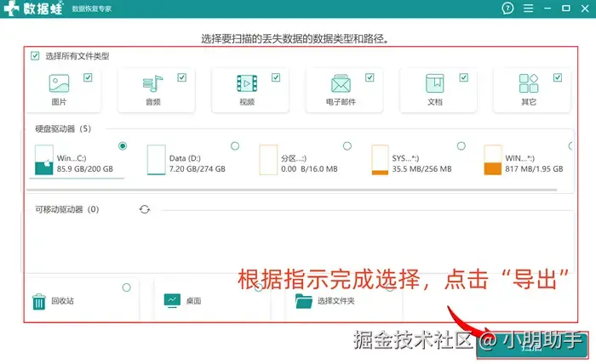Click the 7.20 GB/274 GB text
The image size is (596, 364).
pyautogui.click(x=198, y=169)
